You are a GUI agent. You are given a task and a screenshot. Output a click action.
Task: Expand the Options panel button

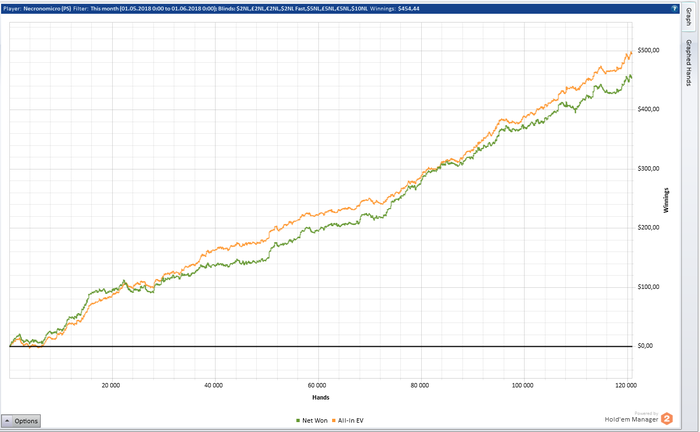[21, 421]
